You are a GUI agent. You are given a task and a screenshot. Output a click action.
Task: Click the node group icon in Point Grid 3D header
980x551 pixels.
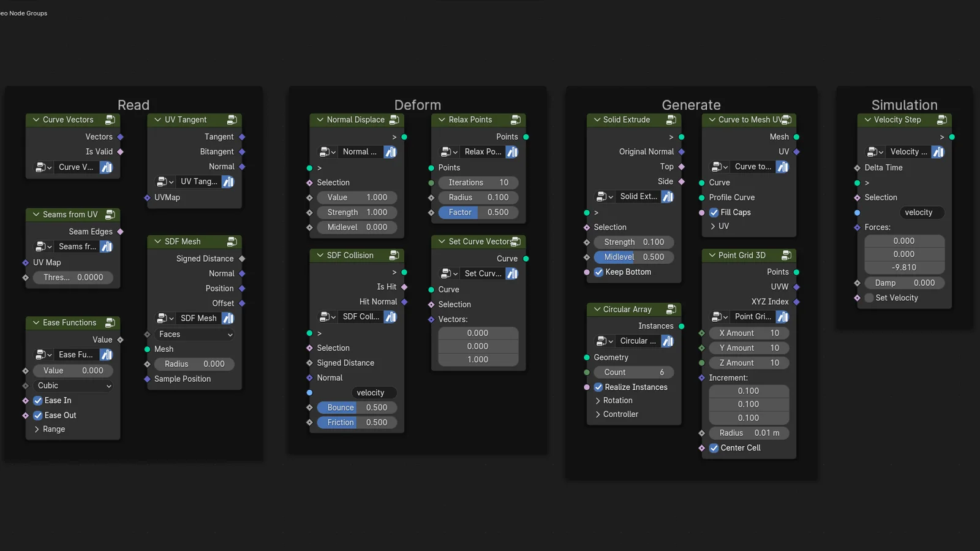coord(786,256)
